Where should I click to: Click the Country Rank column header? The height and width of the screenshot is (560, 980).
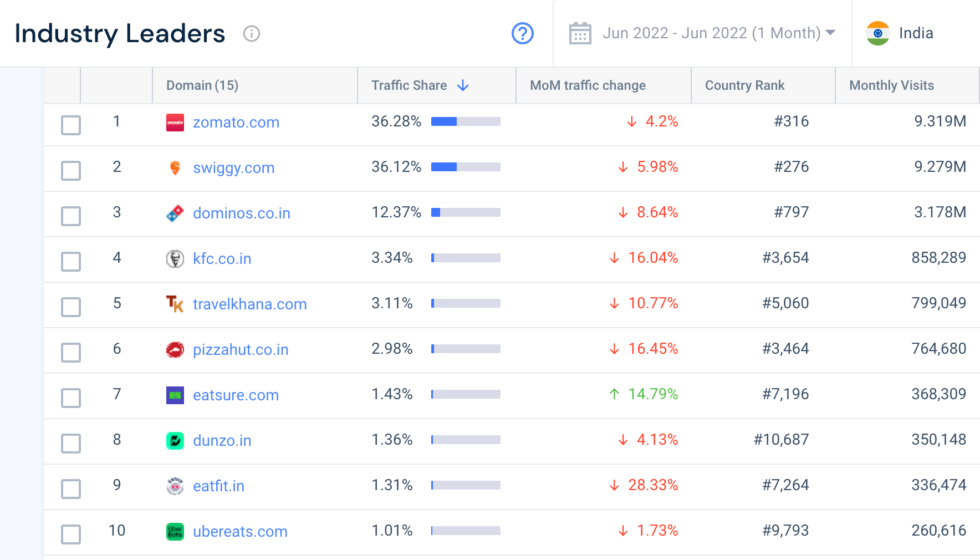coord(744,85)
